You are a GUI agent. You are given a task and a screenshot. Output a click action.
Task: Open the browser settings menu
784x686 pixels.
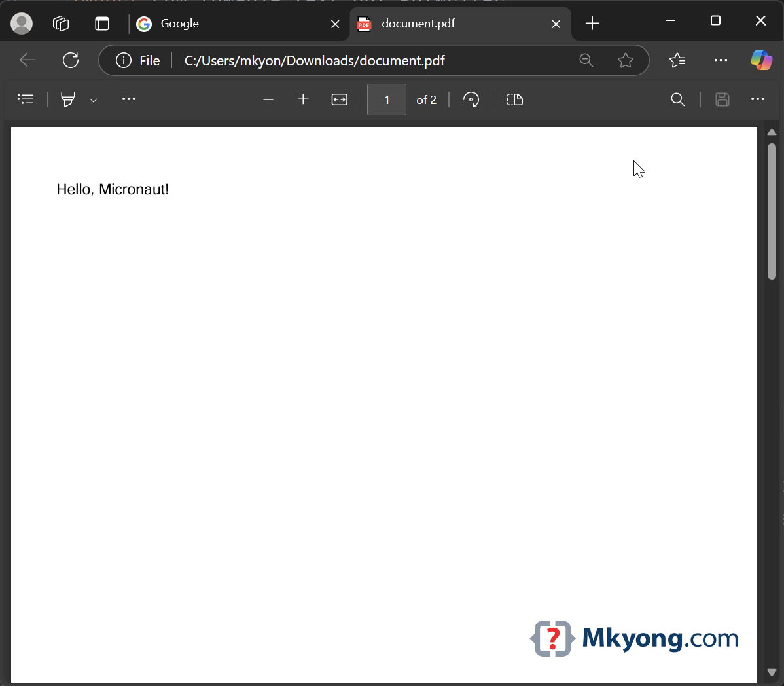click(x=721, y=60)
